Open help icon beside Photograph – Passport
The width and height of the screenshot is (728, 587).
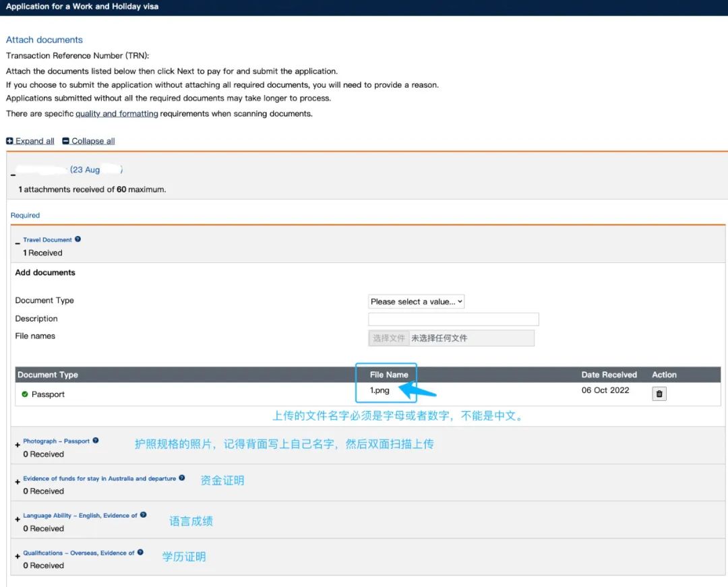click(96, 441)
